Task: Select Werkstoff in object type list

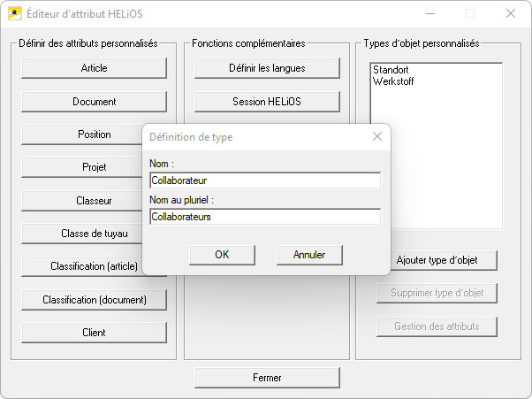Action: 393,81
